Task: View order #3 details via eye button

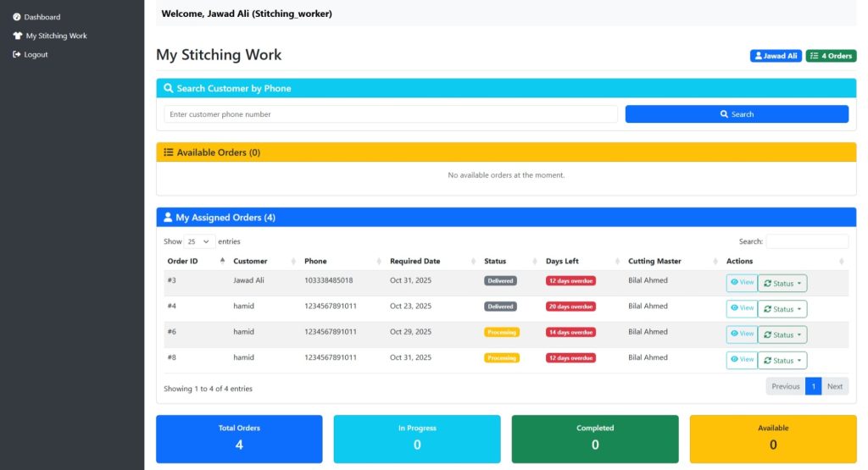Action: 741,283
